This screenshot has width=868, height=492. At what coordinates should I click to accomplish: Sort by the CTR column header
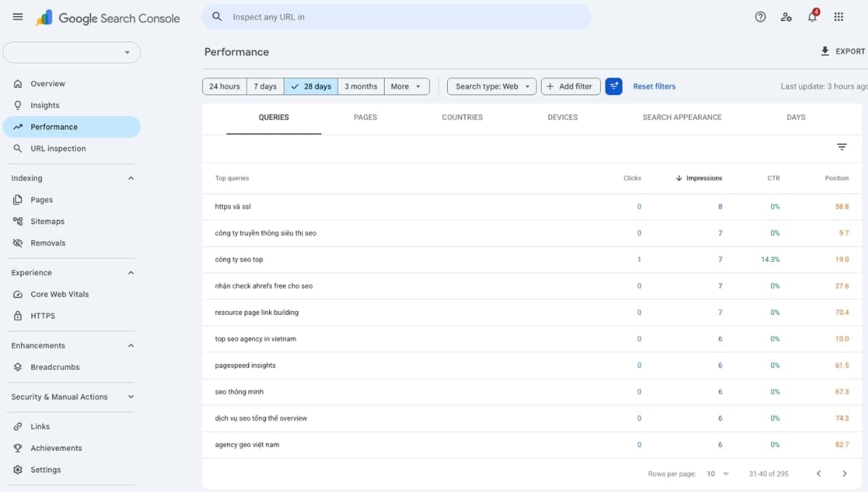pos(773,178)
